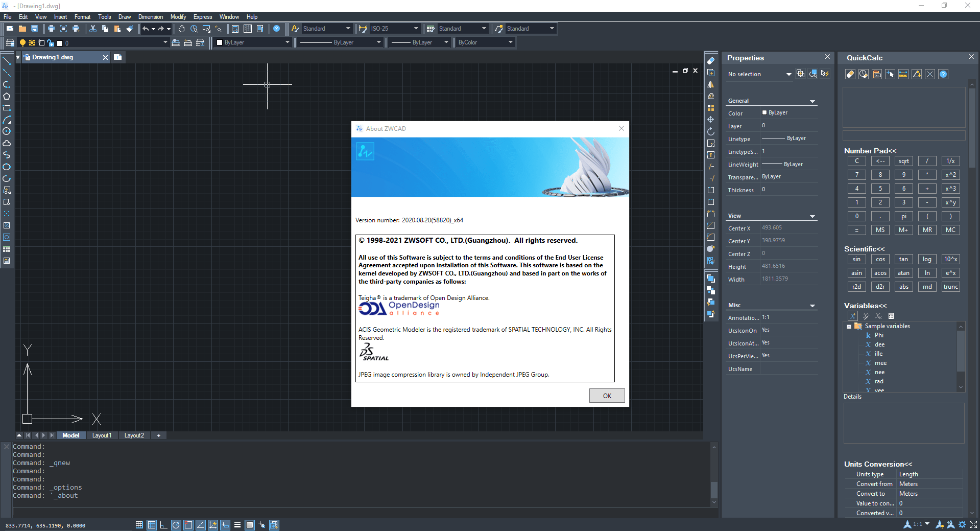Image resolution: width=980 pixels, height=531 pixels.
Task: Click the Cut scissors icon
Action: [92, 29]
